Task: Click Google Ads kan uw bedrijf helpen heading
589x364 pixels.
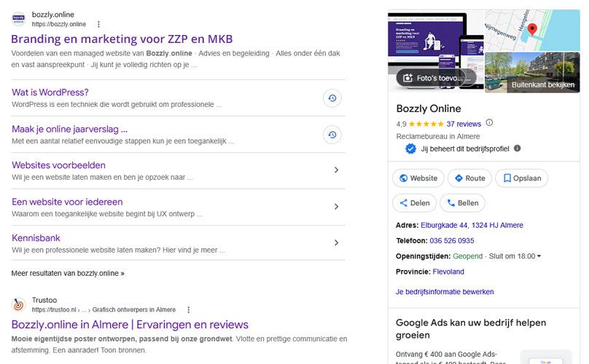Action: 471,329
